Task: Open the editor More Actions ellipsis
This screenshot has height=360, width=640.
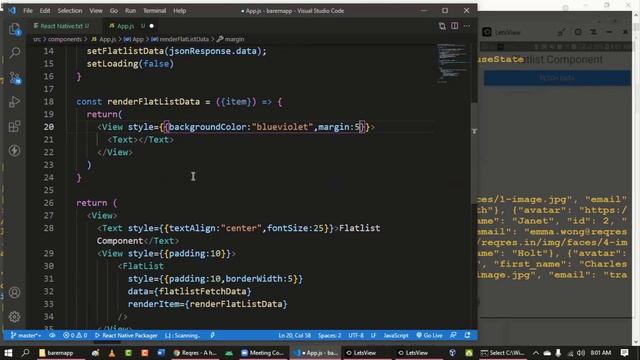Action: point(467,26)
